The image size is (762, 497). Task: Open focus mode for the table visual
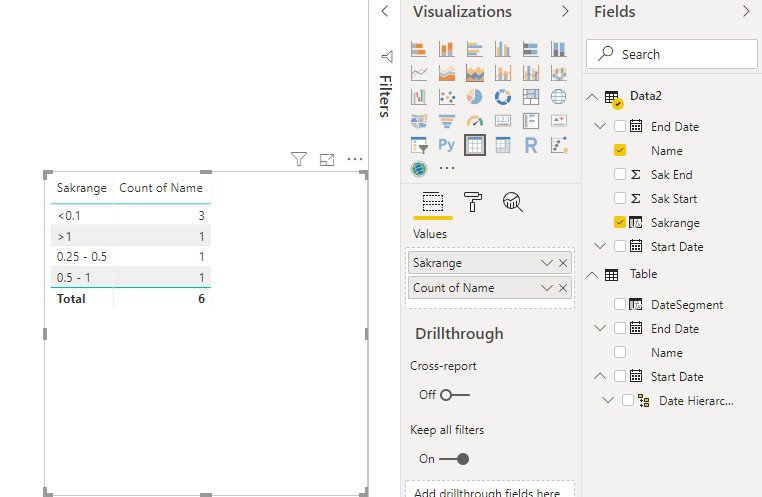pyautogui.click(x=327, y=159)
